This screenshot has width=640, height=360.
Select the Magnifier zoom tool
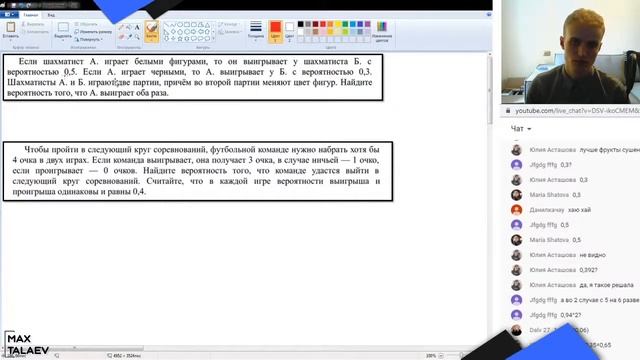[x=137, y=37]
